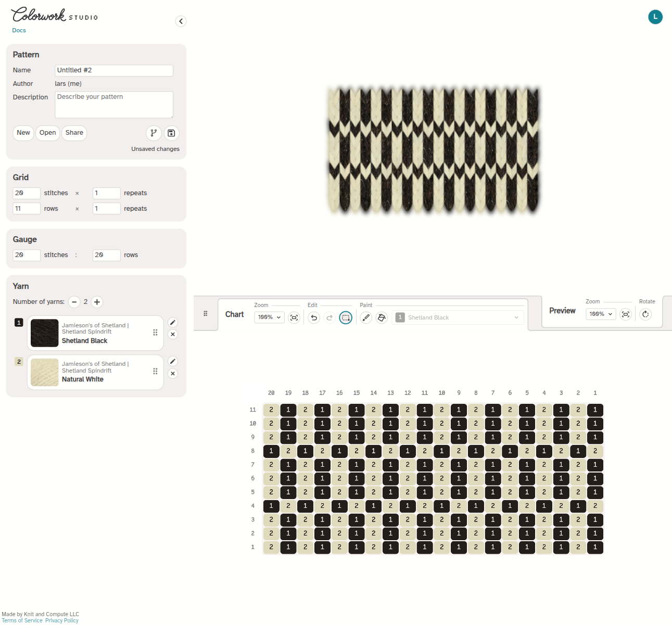Collapse the sidebar with the chevron button
This screenshot has height=625, width=672.
(181, 21)
